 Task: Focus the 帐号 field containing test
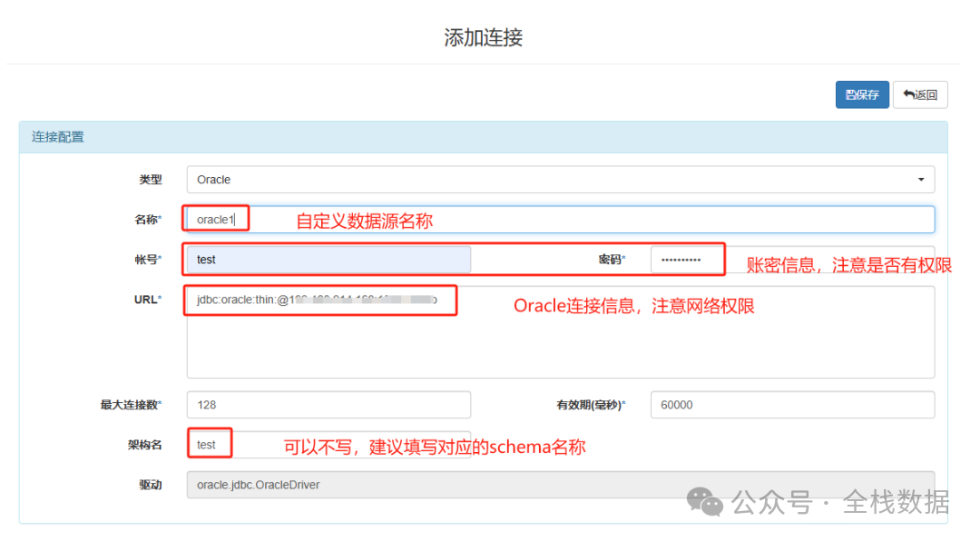[x=328, y=260]
